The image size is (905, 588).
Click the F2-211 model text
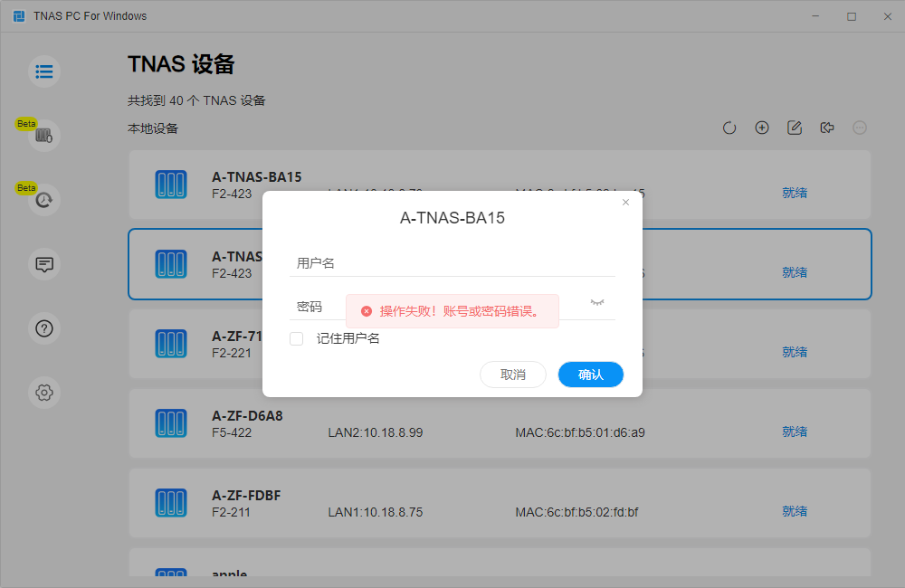[x=231, y=512]
